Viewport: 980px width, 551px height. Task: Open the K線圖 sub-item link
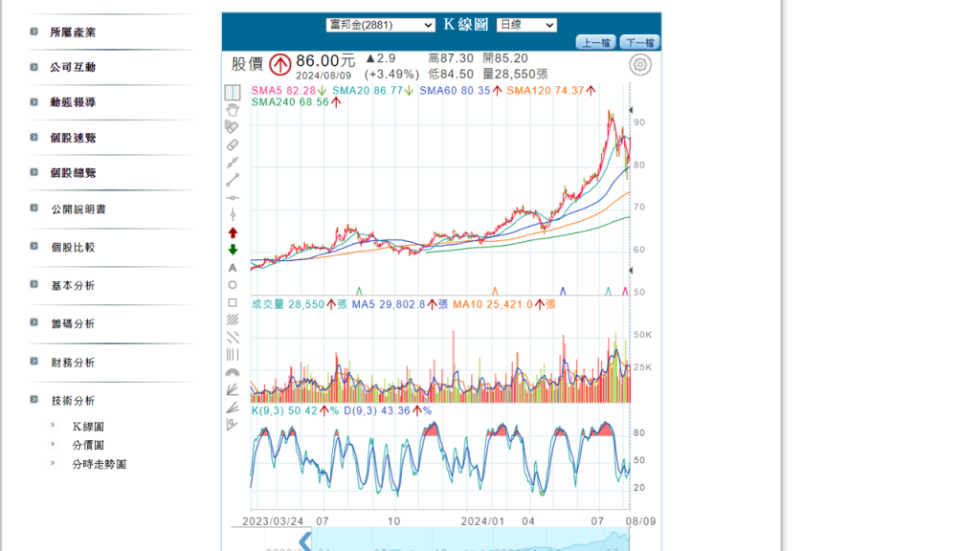coord(88,427)
